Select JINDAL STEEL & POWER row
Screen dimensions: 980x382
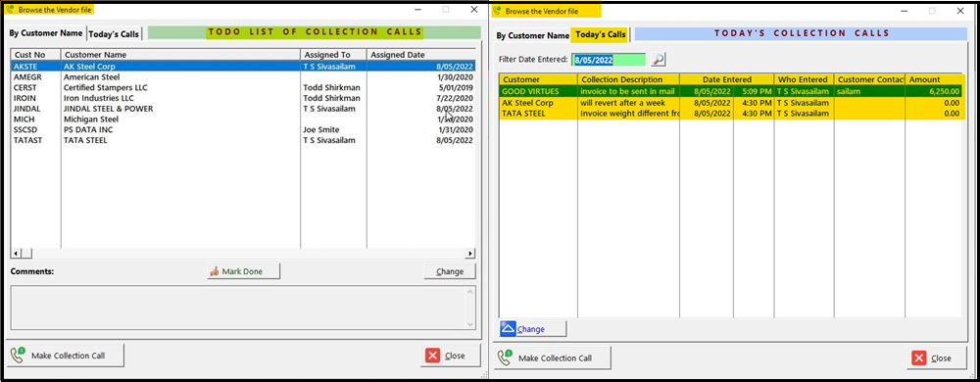243,109
